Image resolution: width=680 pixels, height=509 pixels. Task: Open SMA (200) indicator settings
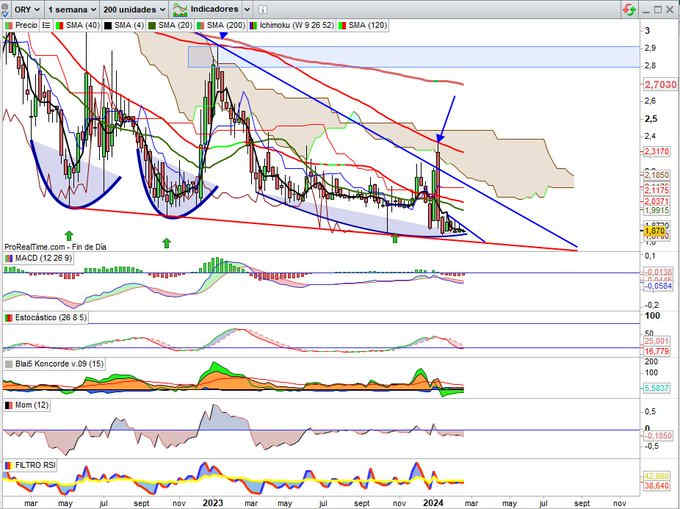(221, 25)
